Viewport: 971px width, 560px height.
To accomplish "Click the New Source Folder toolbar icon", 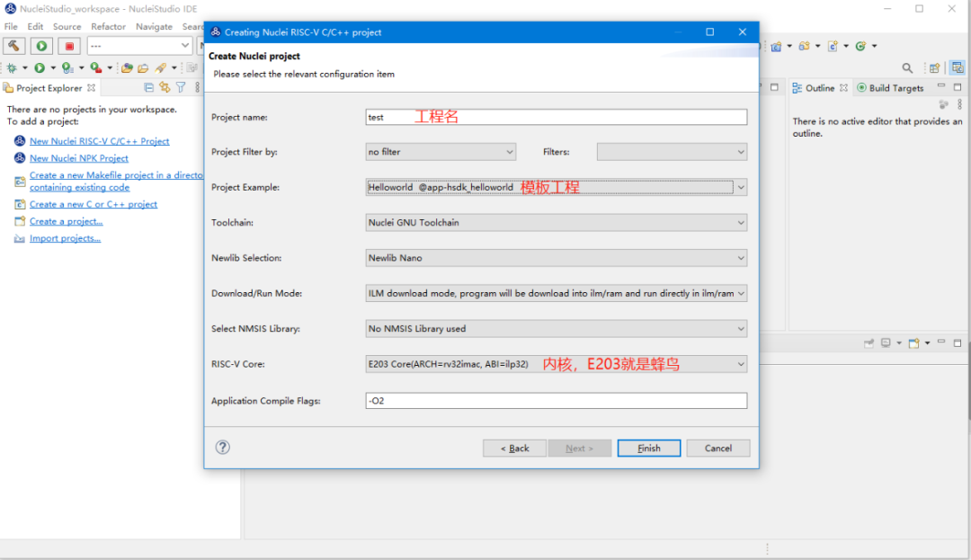I will point(805,46).
